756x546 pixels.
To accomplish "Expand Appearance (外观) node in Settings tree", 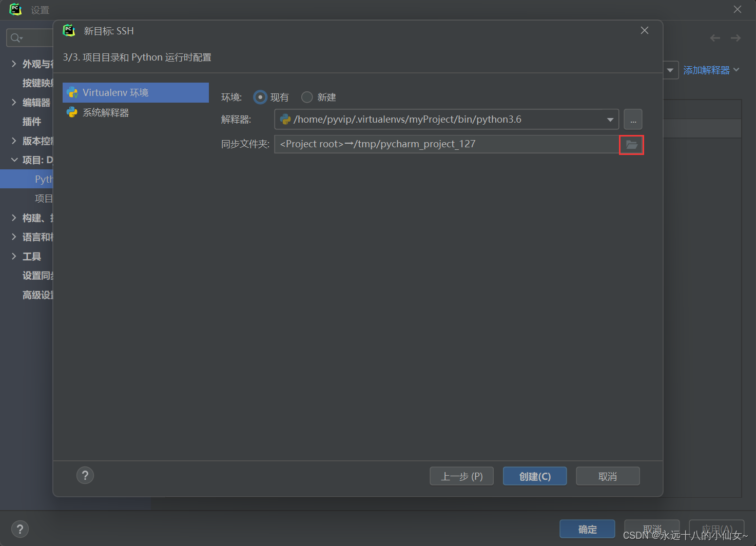I will point(14,64).
